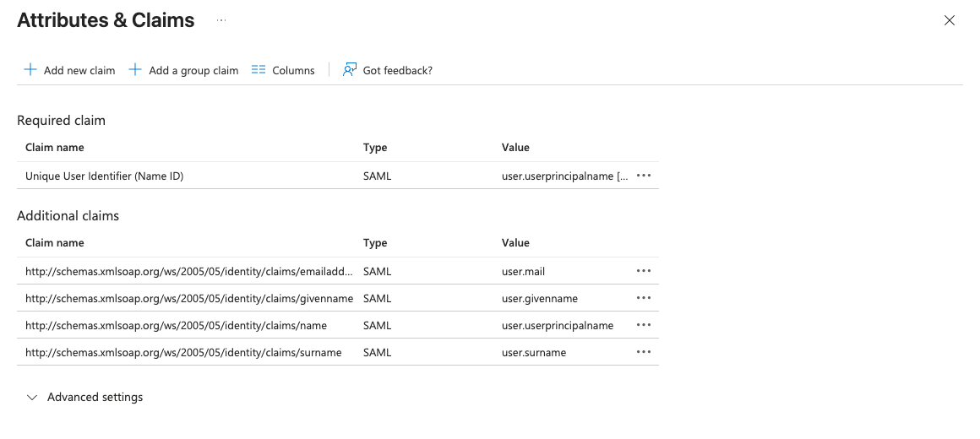Image resolution: width=980 pixels, height=439 pixels.
Task: Open the ellipsis menu beside the page title
Action: coord(221,20)
